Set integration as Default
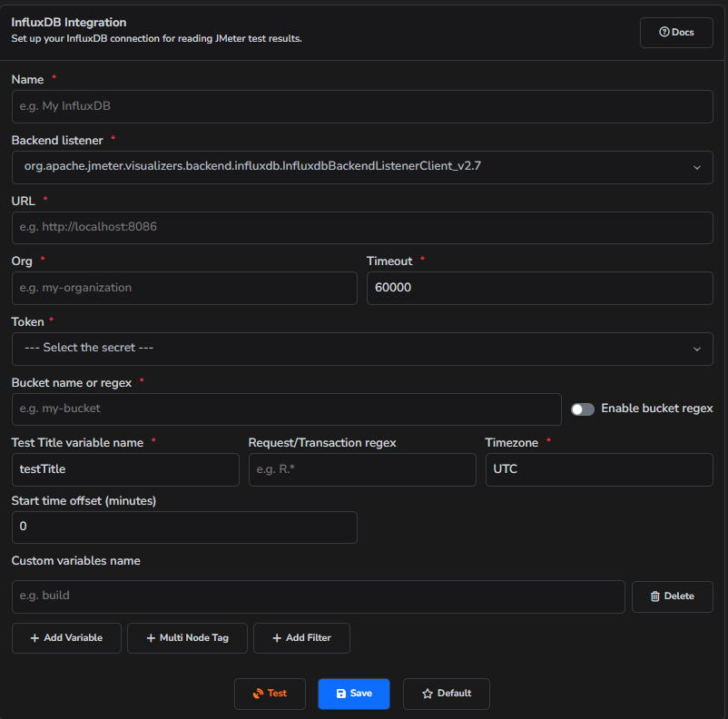The image size is (728, 719). tap(447, 694)
